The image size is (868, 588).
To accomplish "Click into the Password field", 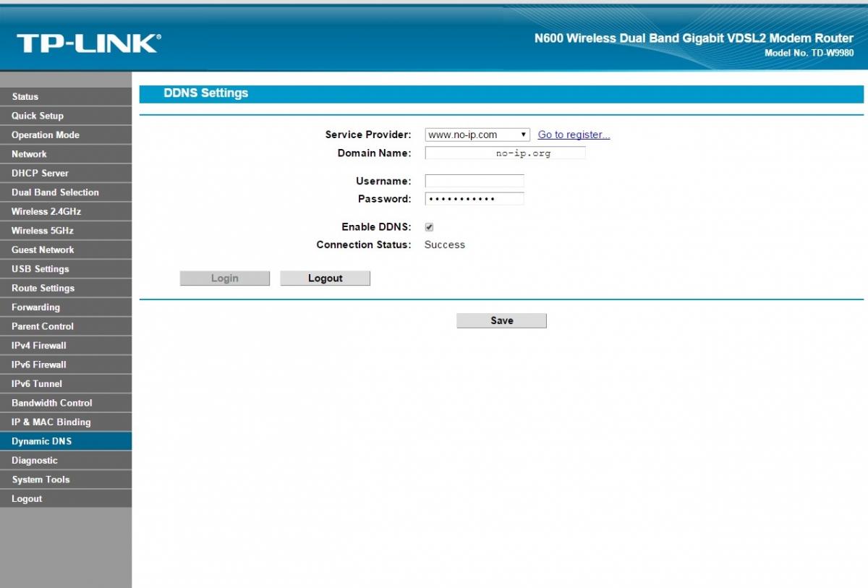I will [475, 199].
